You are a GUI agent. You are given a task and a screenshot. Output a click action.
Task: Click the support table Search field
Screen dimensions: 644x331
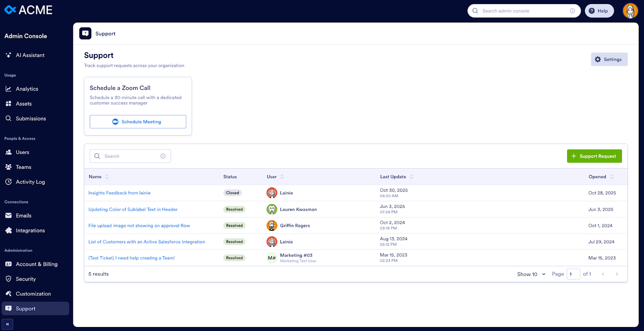point(130,156)
